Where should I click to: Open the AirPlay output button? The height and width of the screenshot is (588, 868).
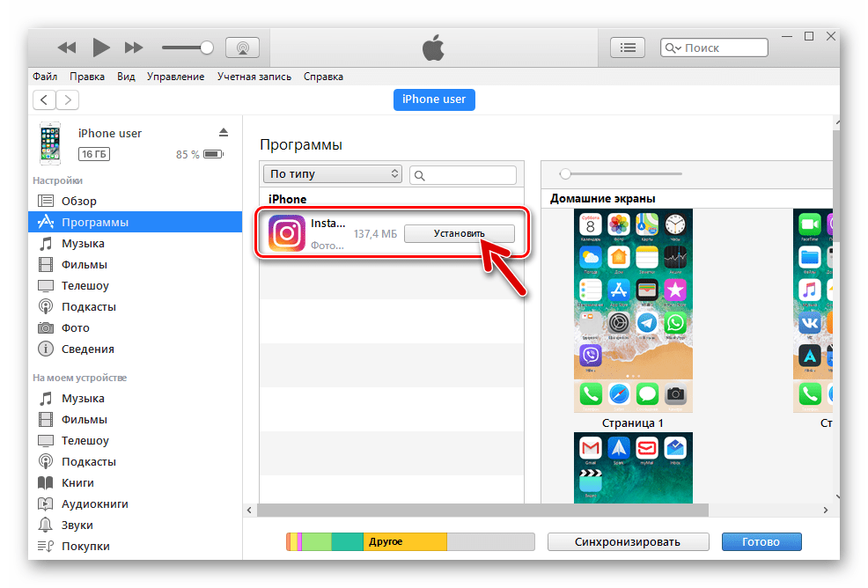point(242,48)
